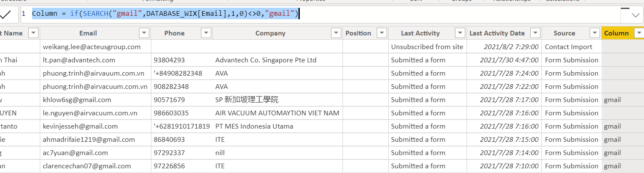Open the Position column filter dropdown

click(x=381, y=33)
